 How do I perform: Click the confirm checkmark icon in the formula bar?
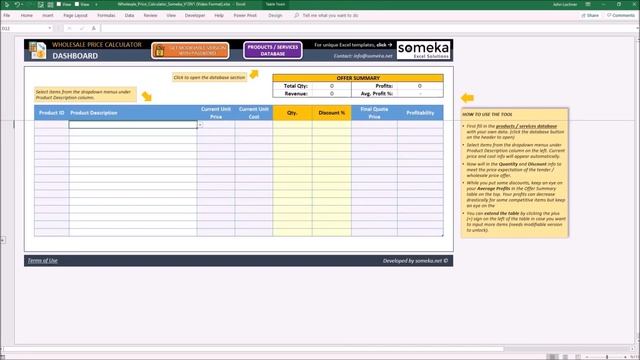[x=82, y=28]
